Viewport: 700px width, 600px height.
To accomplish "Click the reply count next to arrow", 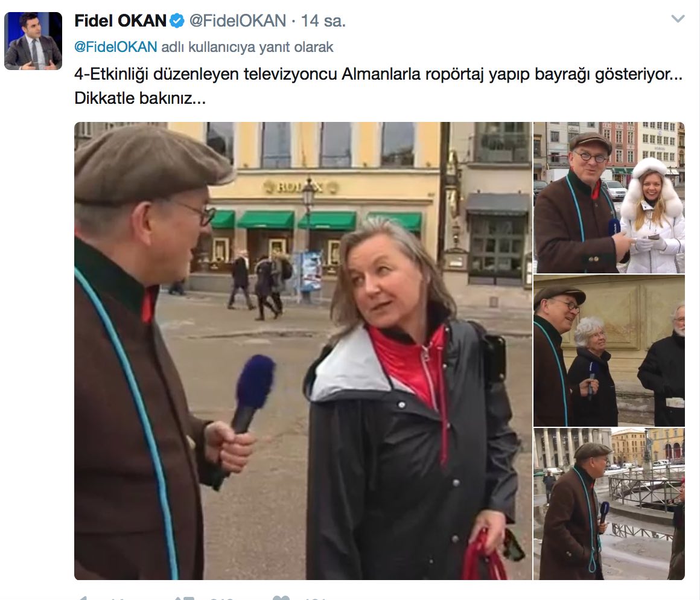I will (x=118, y=598).
